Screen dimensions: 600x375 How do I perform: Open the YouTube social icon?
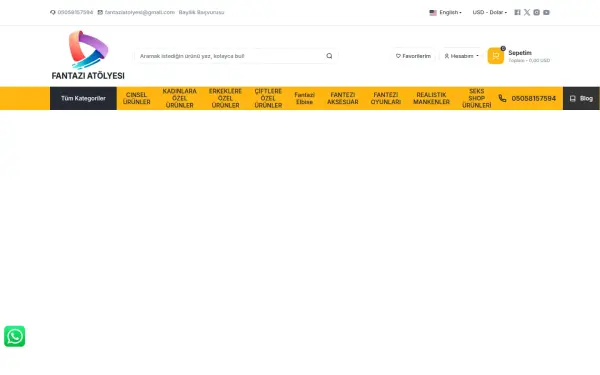coord(546,12)
